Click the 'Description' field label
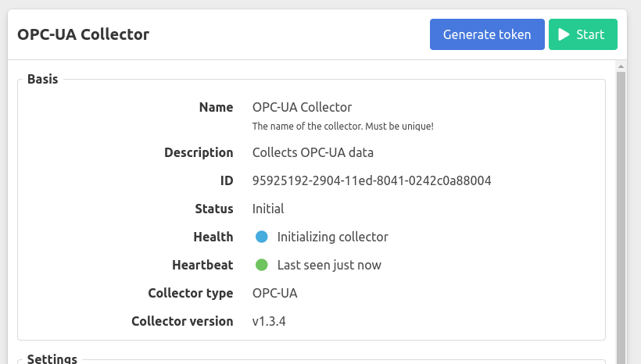Screen dimensions: 641x364 pos(199,152)
